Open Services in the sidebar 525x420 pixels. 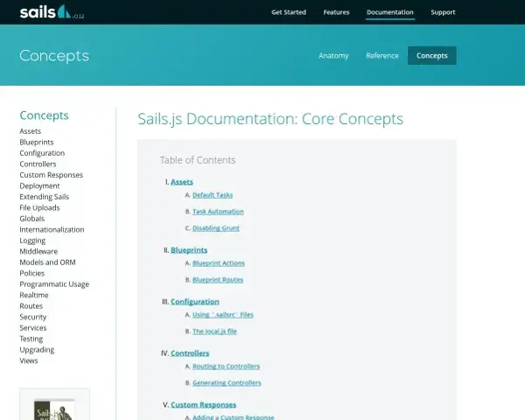click(33, 328)
